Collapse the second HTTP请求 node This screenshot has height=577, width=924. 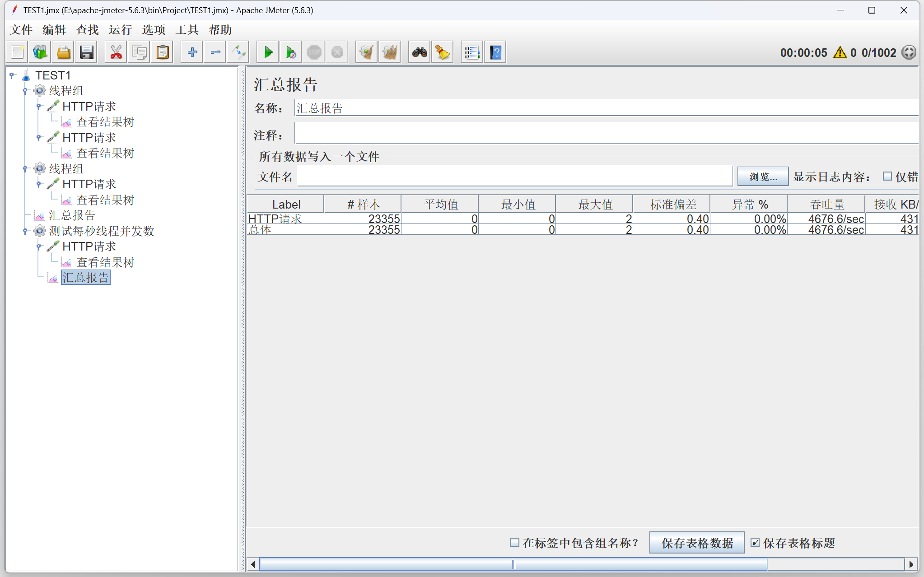[39, 138]
